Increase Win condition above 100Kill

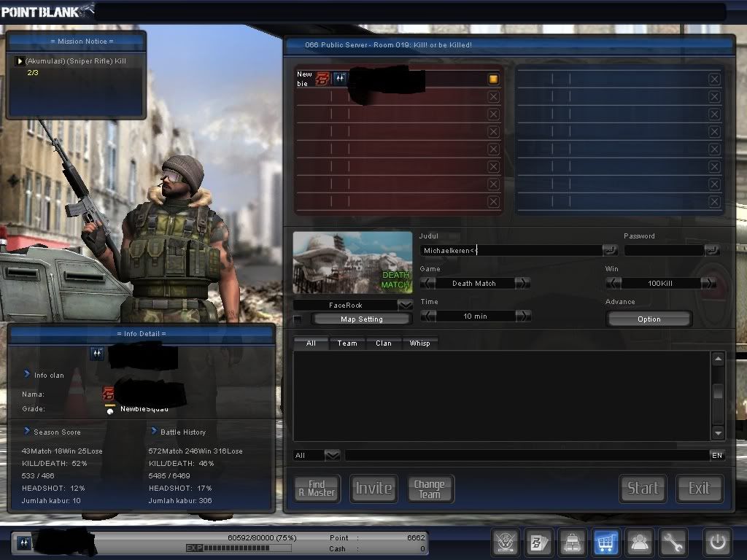click(708, 284)
